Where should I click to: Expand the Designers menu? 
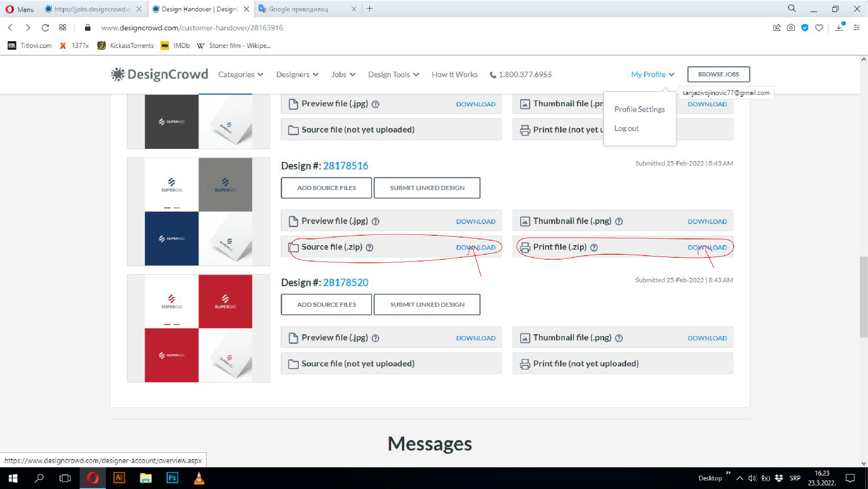[297, 74]
